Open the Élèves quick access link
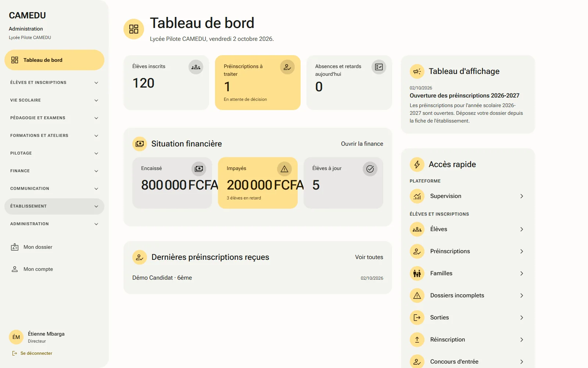 [x=468, y=229]
